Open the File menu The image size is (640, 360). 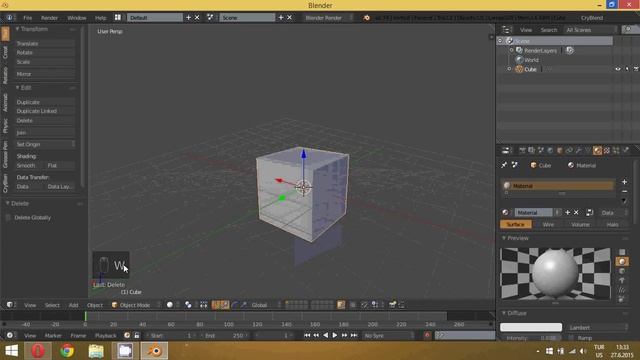(x=27, y=18)
